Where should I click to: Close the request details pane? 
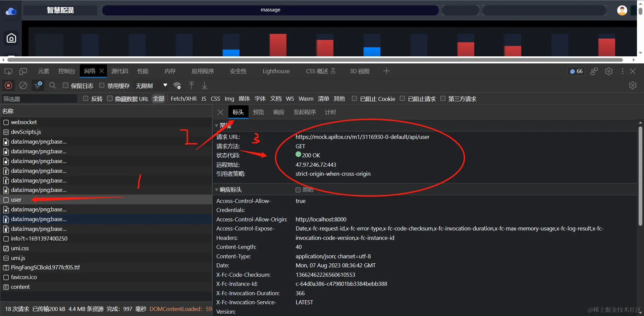pyautogui.click(x=220, y=112)
